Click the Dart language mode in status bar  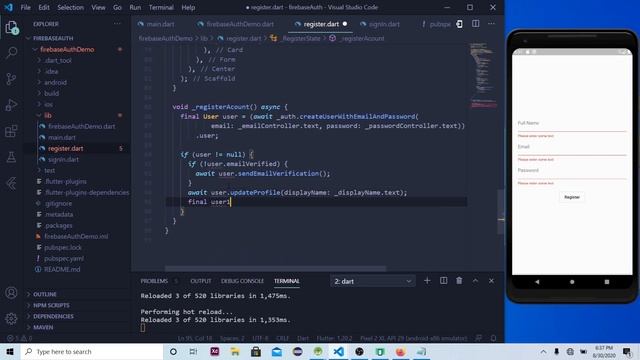pos(302,338)
